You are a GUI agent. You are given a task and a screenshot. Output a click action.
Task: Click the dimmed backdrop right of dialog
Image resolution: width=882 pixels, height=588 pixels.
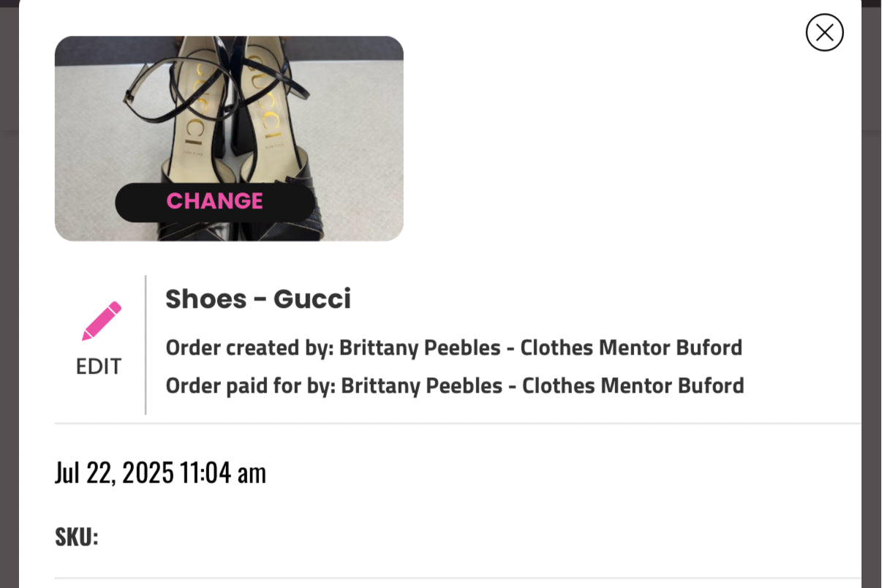pyautogui.click(x=871, y=293)
